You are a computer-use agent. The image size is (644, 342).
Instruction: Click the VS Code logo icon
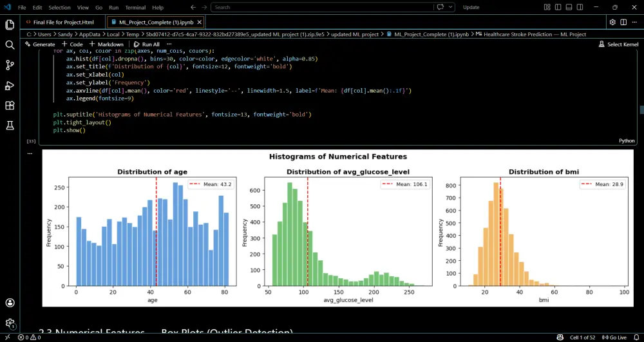point(7,7)
